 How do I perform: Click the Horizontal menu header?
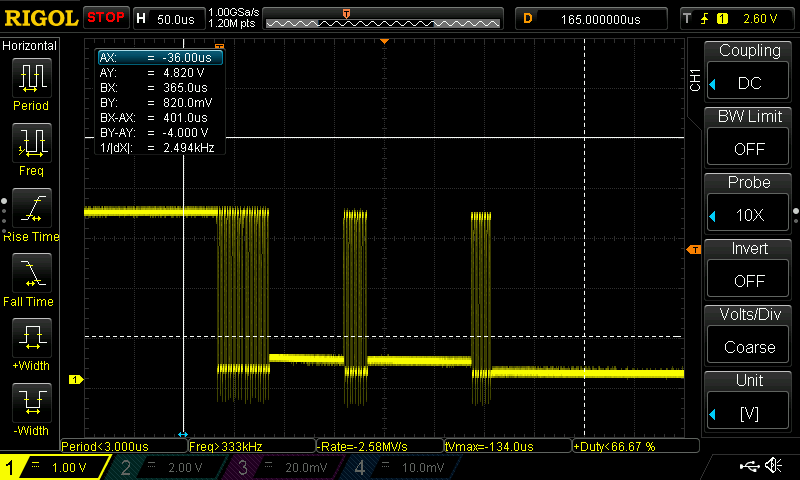point(30,46)
